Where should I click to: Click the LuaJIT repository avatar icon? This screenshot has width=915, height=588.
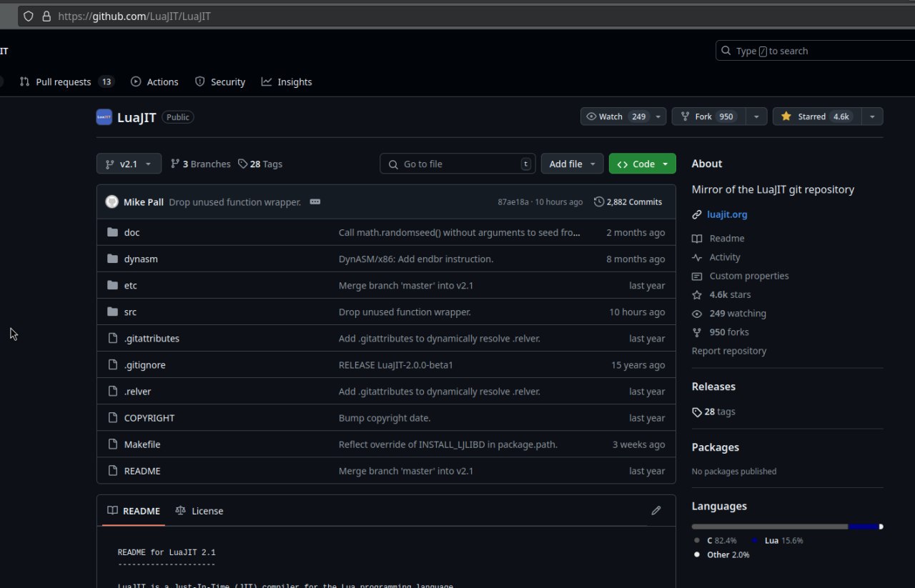104,117
